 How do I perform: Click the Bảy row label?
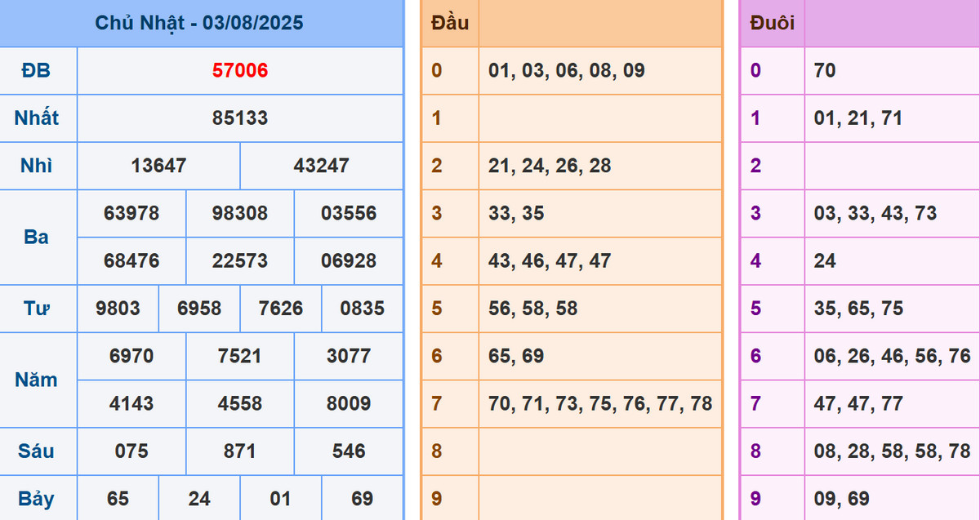pos(37,499)
